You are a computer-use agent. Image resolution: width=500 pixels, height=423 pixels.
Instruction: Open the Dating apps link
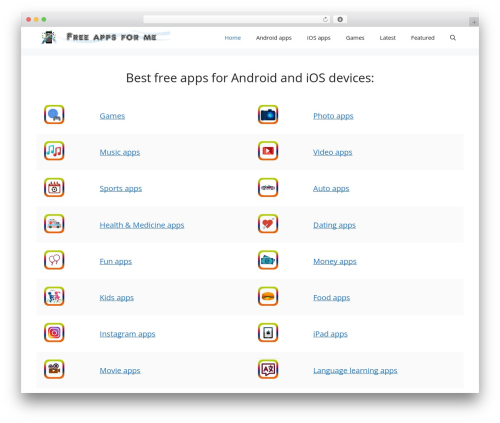(334, 225)
